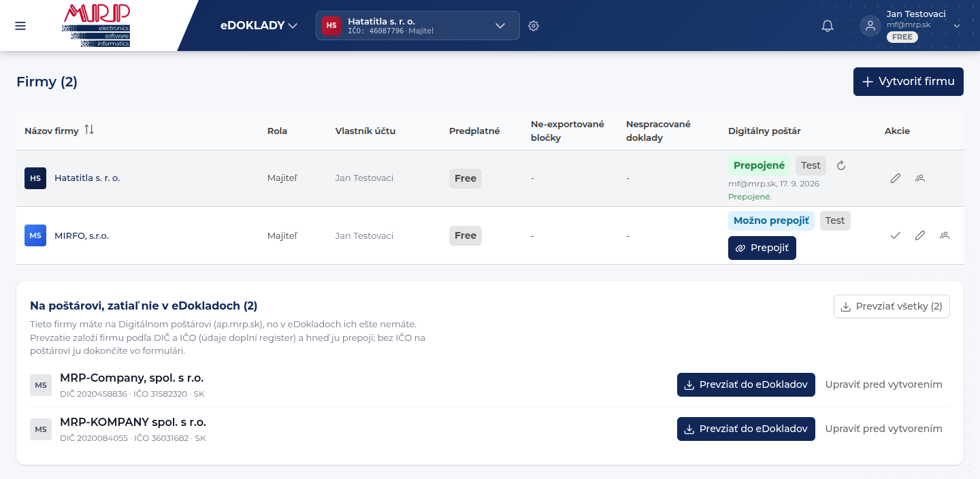The width and height of the screenshot is (980, 479).
Task: Expand the Jan Testovaci account menu
Action: 956,26
